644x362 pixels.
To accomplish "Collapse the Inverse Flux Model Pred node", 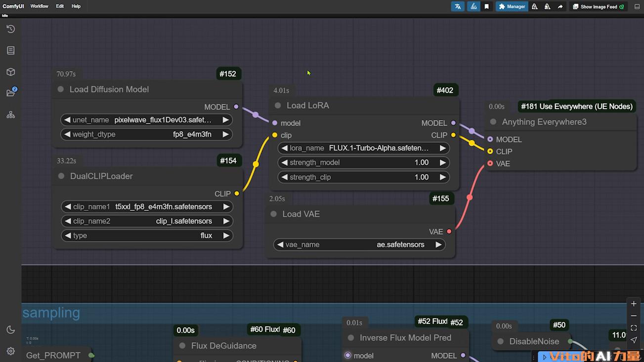I will 351,338.
